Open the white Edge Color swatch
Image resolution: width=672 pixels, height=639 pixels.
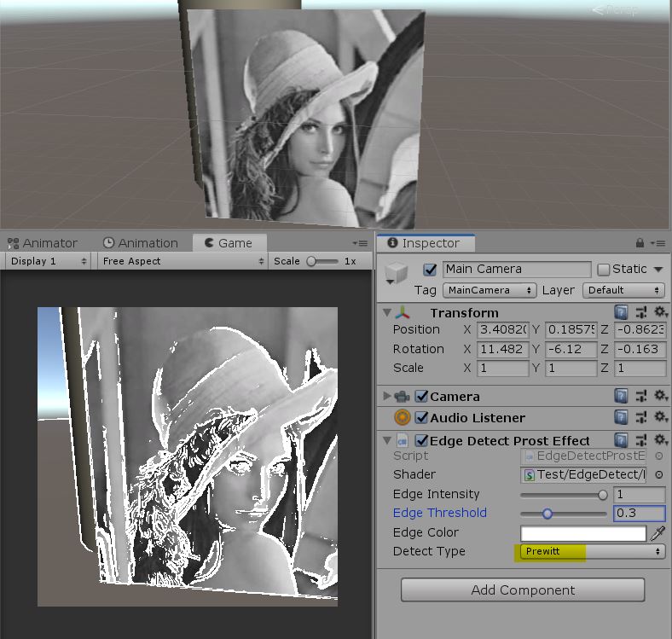pyautogui.click(x=583, y=533)
